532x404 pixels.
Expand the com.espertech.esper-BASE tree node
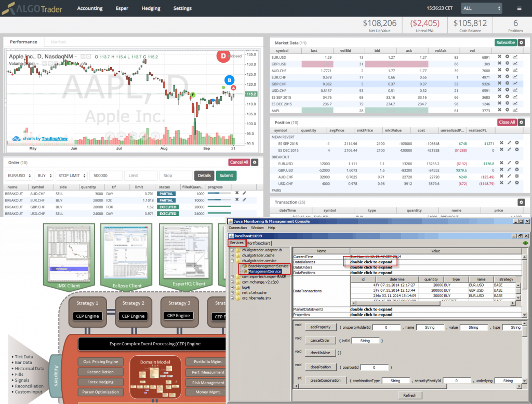click(x=232, y=277)
